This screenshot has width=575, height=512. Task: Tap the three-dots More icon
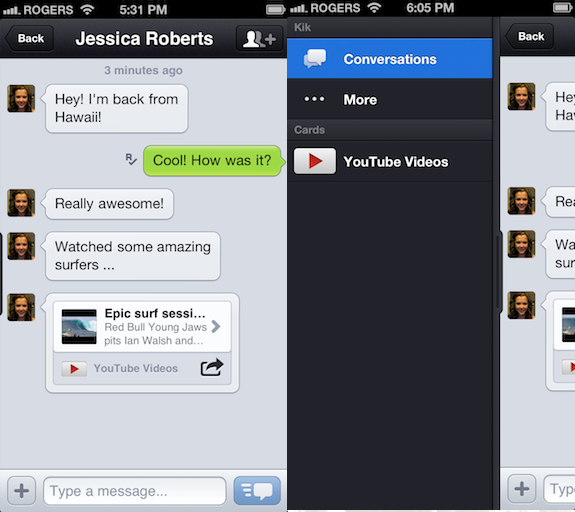point(314,99)
